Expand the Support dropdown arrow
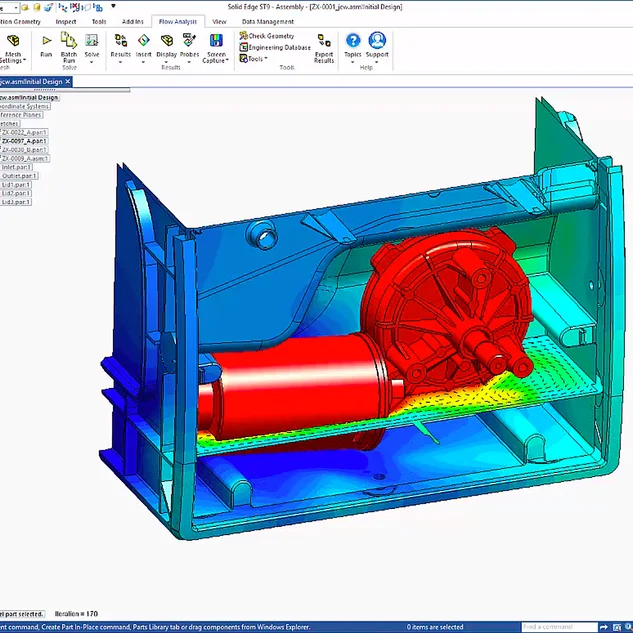Image resolution: width=633 pixels, height=633 pixels. pyautogui.click(x=377, y=62)
